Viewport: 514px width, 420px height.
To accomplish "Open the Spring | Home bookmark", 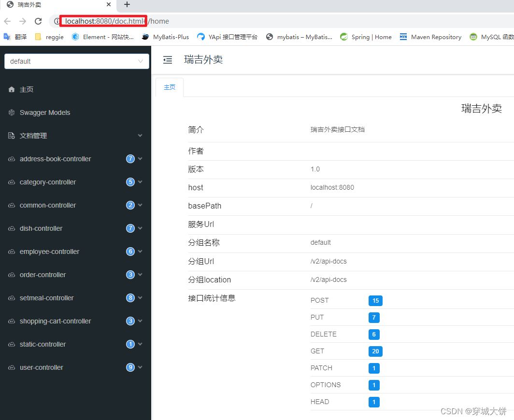I will click(366, 37).
